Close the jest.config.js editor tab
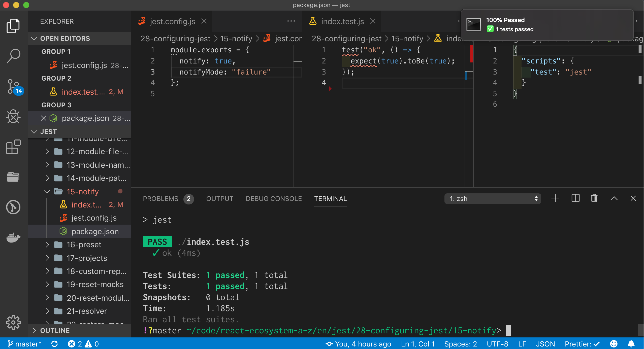 [x=204, y=21]
